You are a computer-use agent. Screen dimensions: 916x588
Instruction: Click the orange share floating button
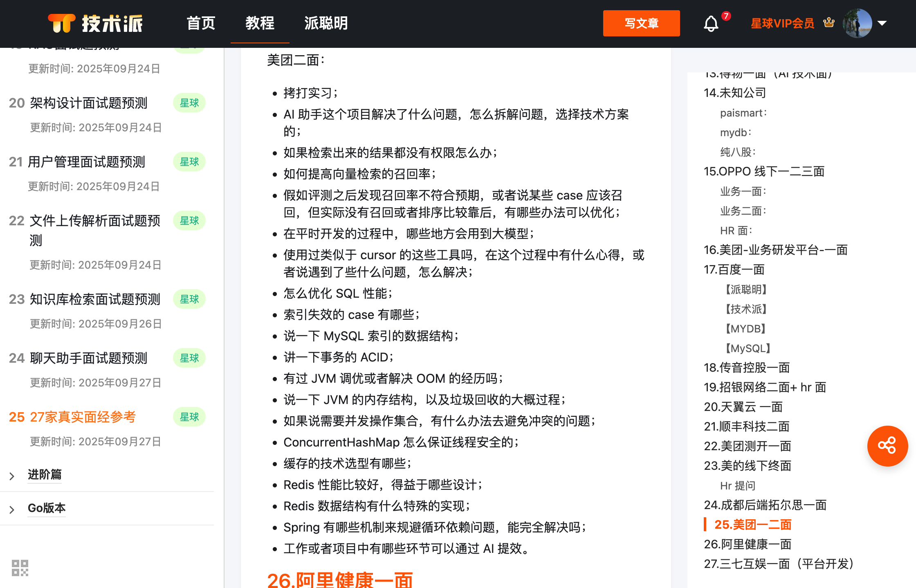pos(887,446)
